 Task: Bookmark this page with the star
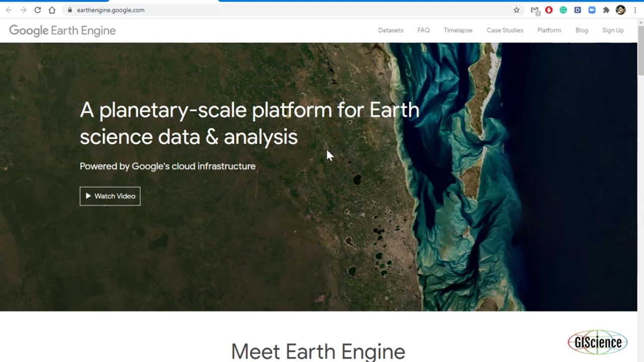pos(516,10)
